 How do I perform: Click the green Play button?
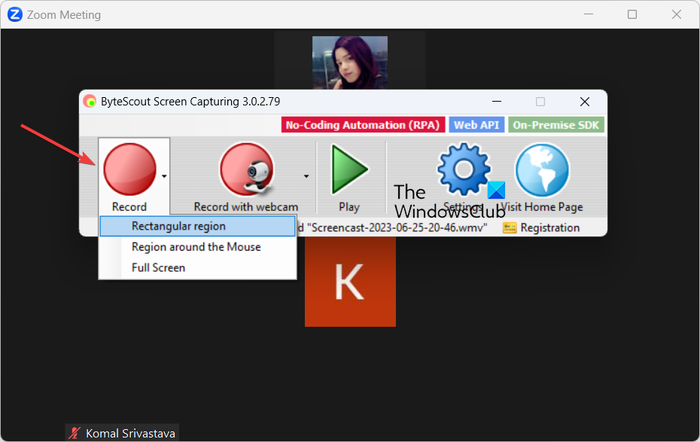pos(349,170)
